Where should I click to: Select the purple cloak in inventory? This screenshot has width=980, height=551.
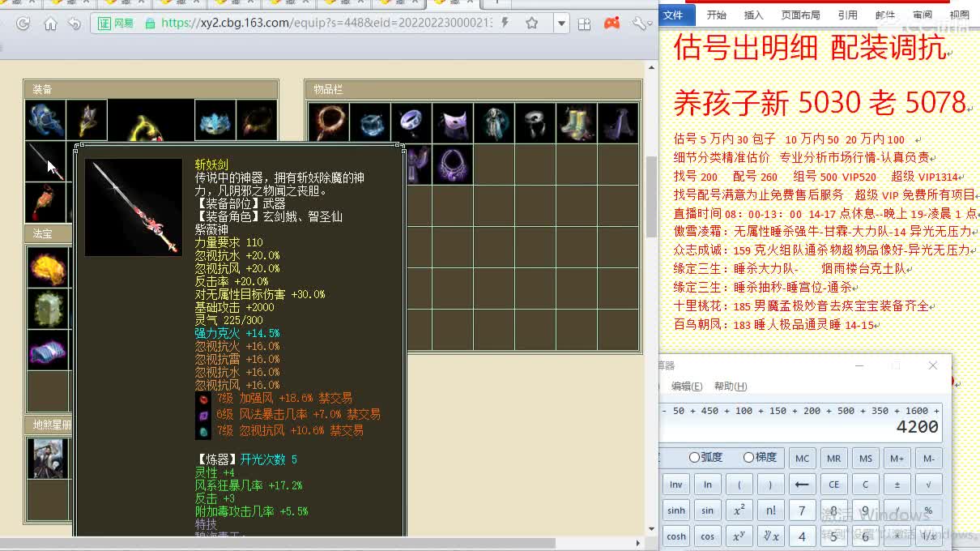coord(618,122)
